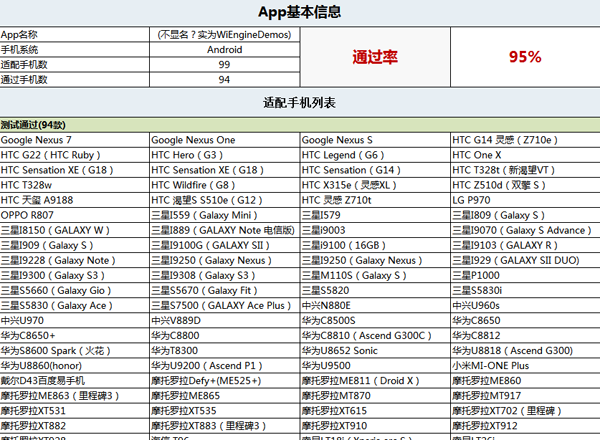Click the 'HTC T328w' cell
This screenshot has width=600, height=440.
75,185
